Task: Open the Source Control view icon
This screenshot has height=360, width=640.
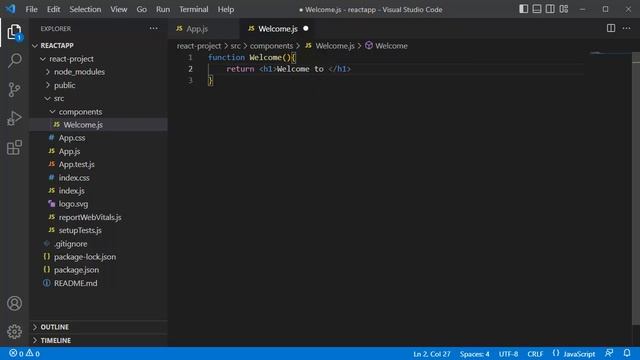Action: (x=14, y=89)
